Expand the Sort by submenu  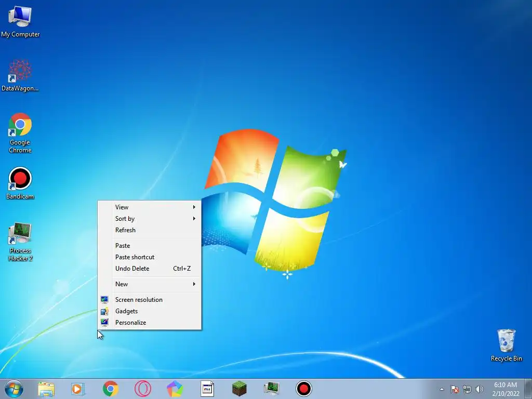click(x=149, y=219)
